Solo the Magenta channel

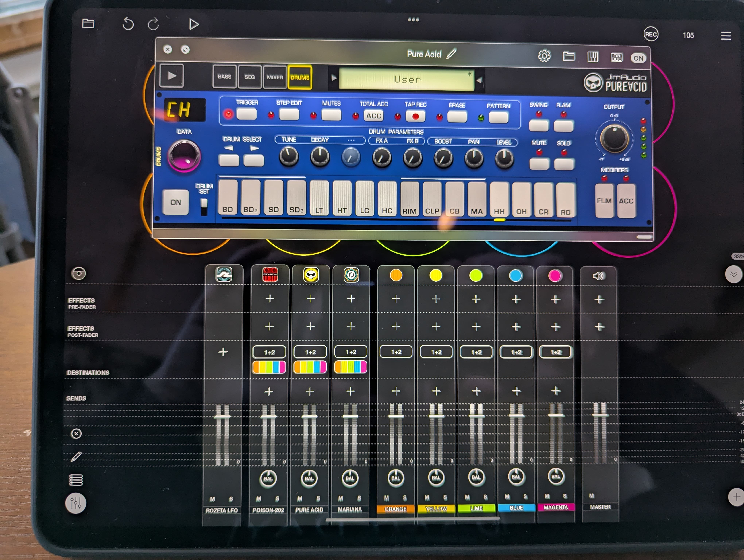click(x=565, y=496)
